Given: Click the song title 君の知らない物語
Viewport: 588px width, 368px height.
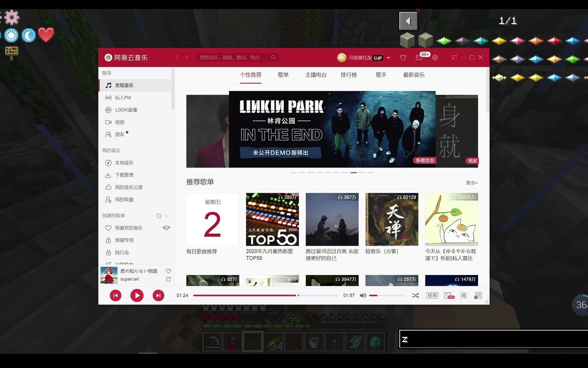Looking at the screenshot, I should click(x=139, y=271).
